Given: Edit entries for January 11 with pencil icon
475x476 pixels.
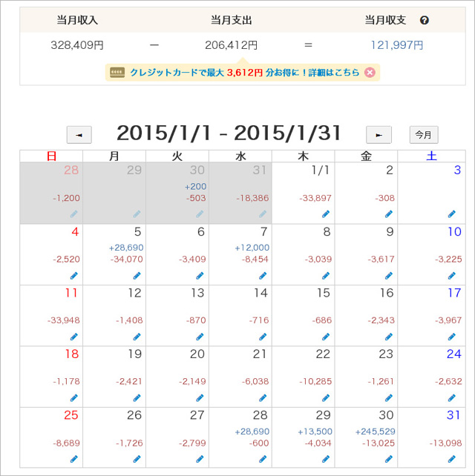Looking at the screenshot, I should coord(74,337).
